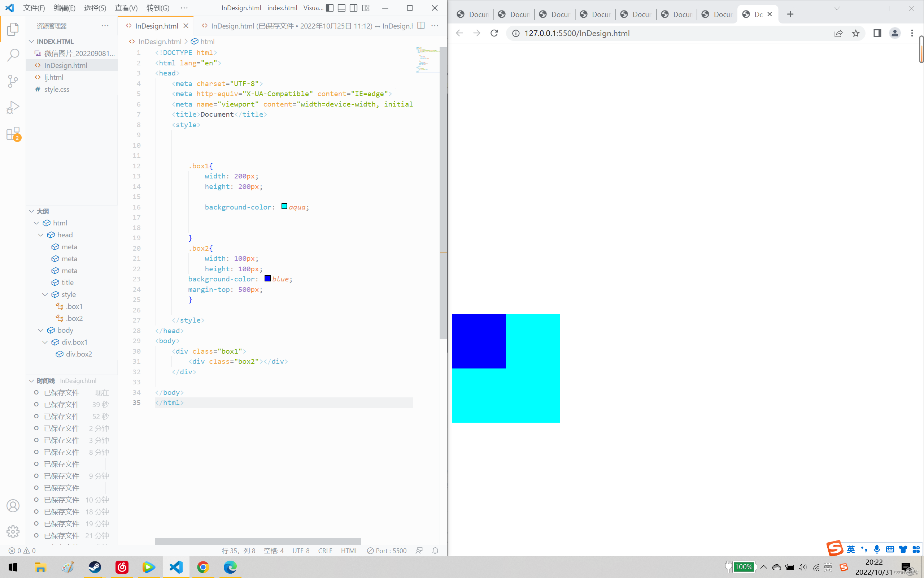This screenshot has width=924, height=578.
Task: Collapse the 大纲 outline section
Action: (31, 211)
